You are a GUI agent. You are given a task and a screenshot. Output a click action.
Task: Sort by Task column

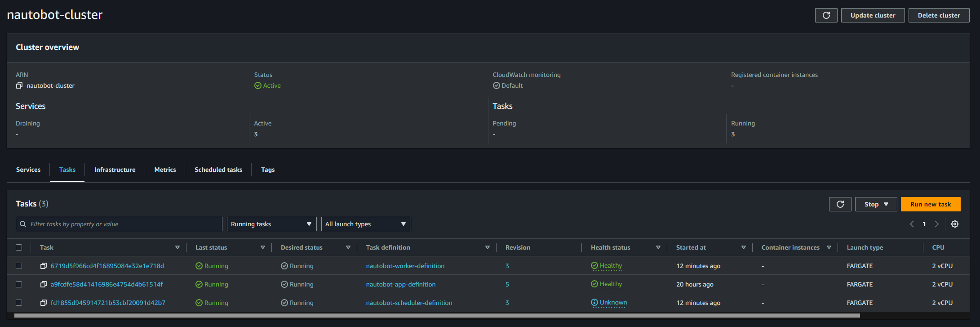click(x=177, y=247)
